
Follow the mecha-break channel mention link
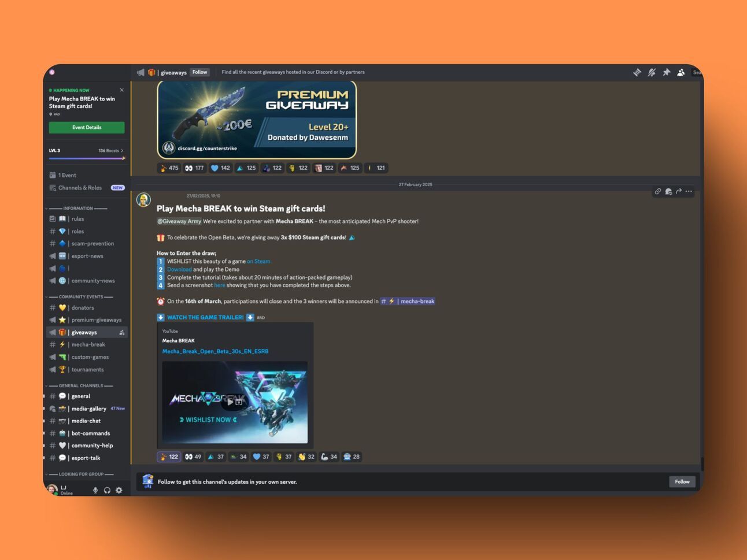pos(408,301)
